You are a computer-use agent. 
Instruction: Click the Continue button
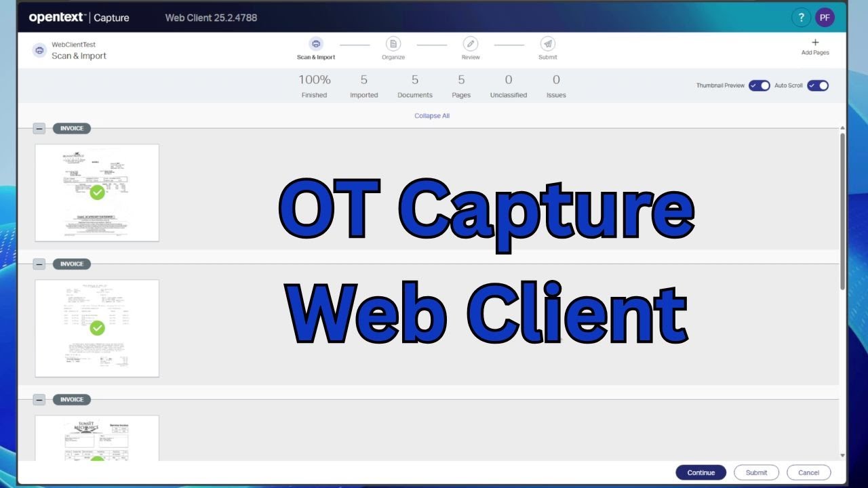[701, 472]
